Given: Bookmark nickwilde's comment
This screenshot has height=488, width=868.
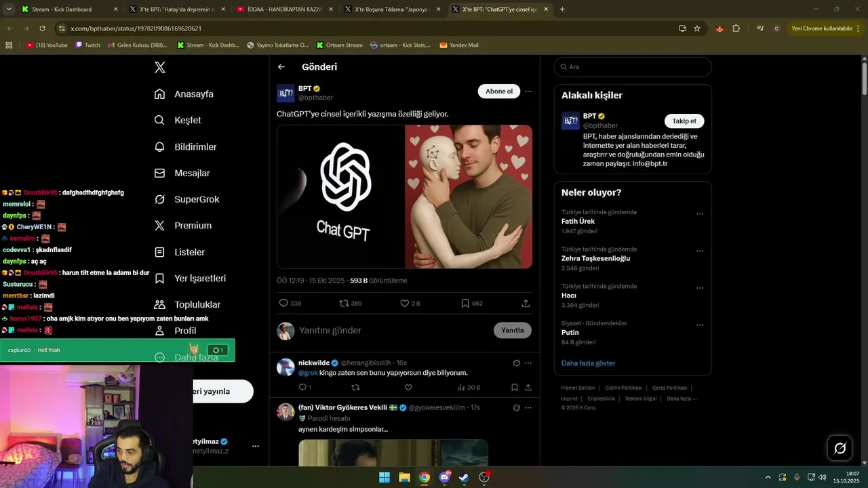Looking at the screenshot, I should click(x=515, y=387).
